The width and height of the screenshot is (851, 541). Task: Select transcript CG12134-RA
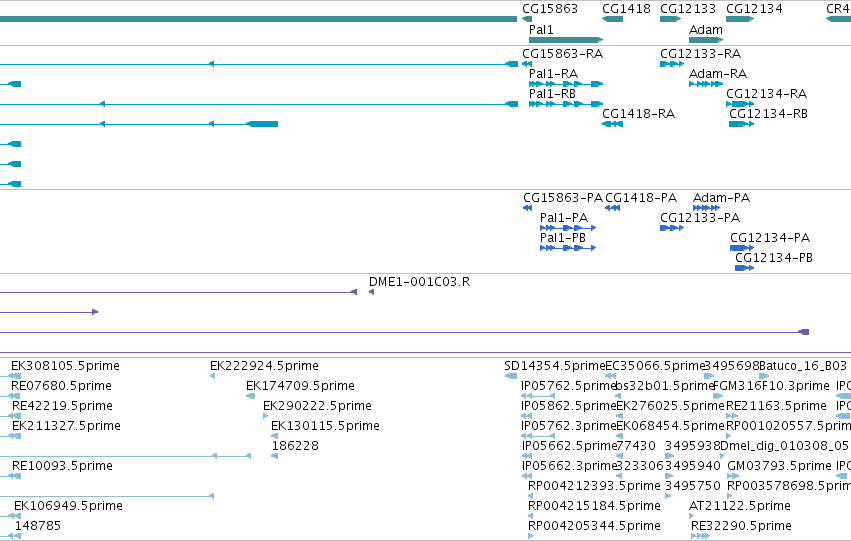766,94
